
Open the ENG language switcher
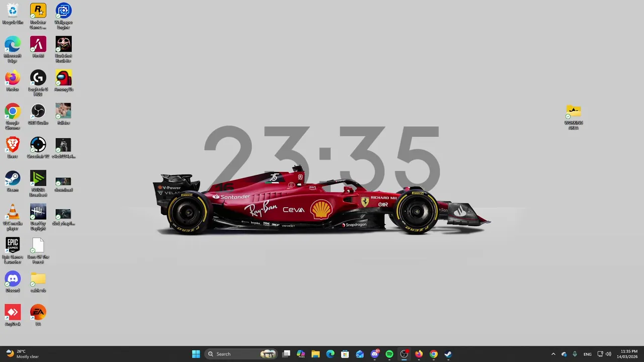pos(587,354)
